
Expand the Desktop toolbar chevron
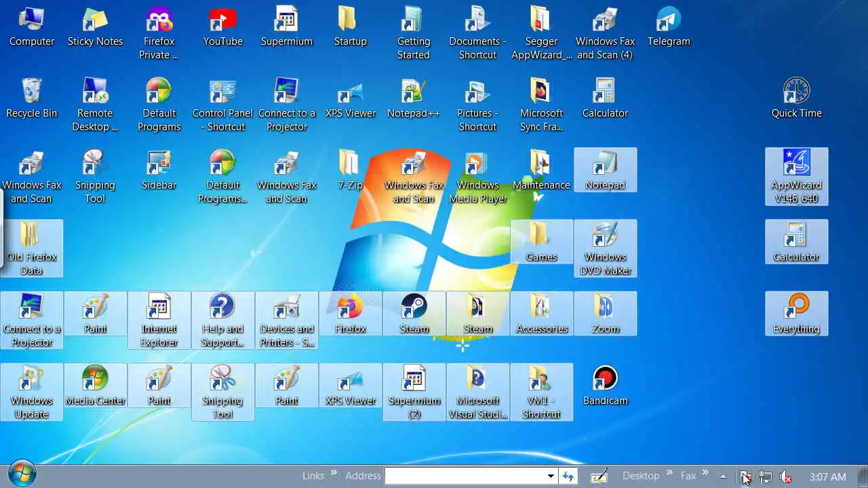click(x=669, y=472)
